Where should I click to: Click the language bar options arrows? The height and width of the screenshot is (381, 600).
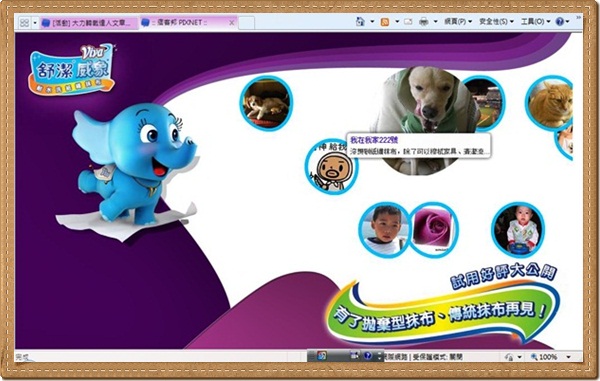coord(379,356)
